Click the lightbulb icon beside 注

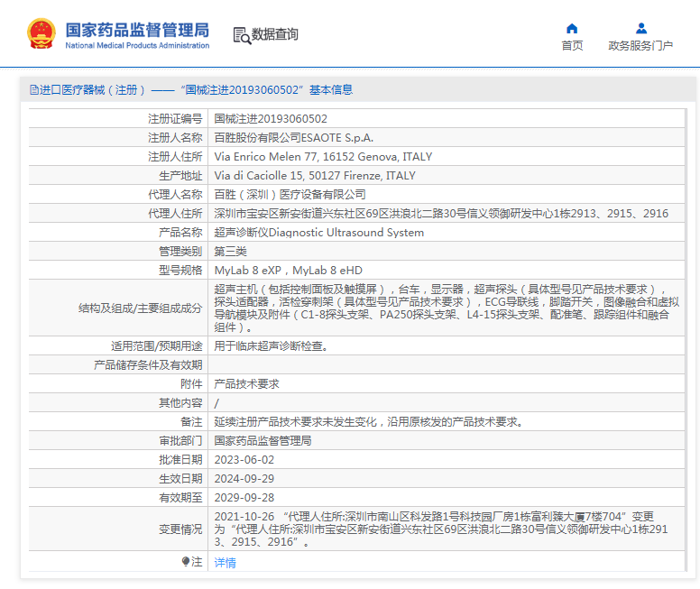coord(186,562)
